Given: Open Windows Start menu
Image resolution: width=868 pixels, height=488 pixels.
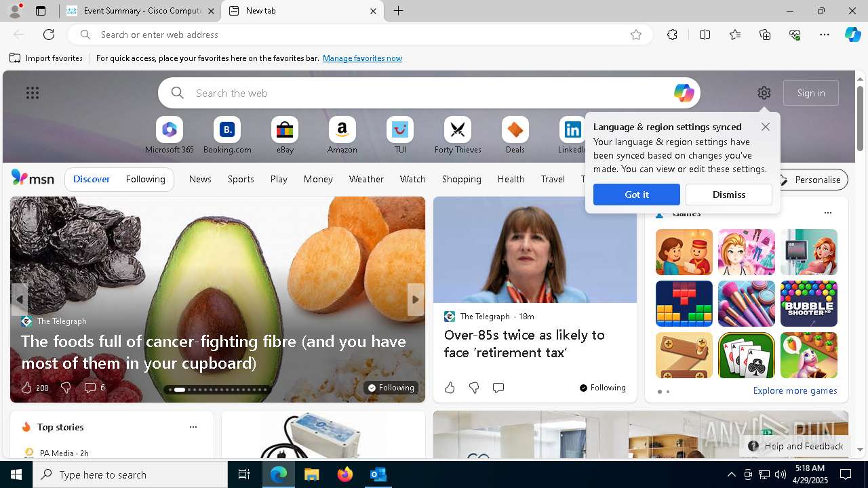Looking at the screenshot, I should [16, 474].
